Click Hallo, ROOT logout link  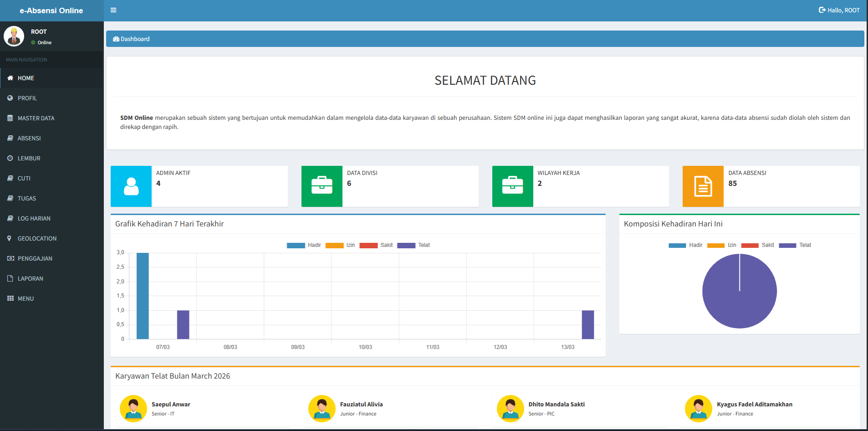(x=839, y=10)
